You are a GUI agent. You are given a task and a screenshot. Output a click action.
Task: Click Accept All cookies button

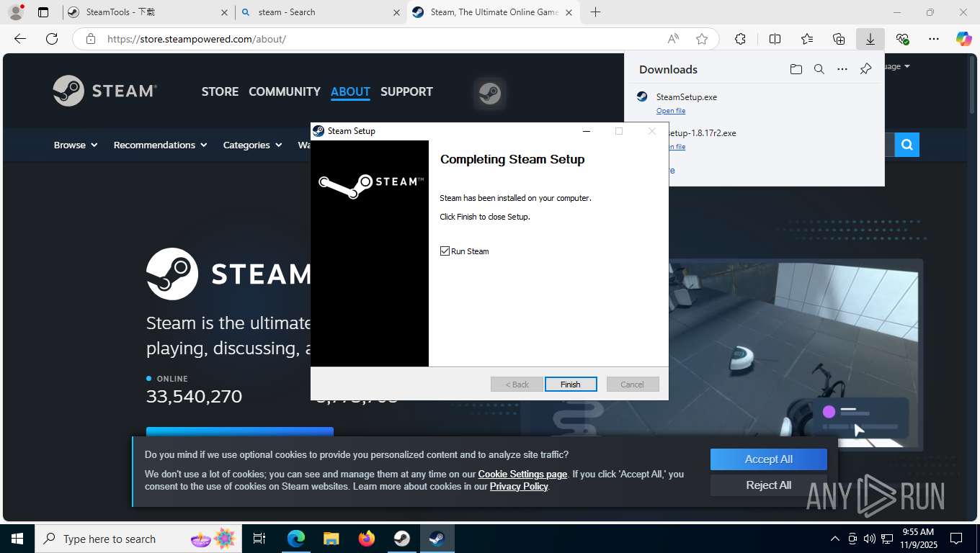(769, 459)
